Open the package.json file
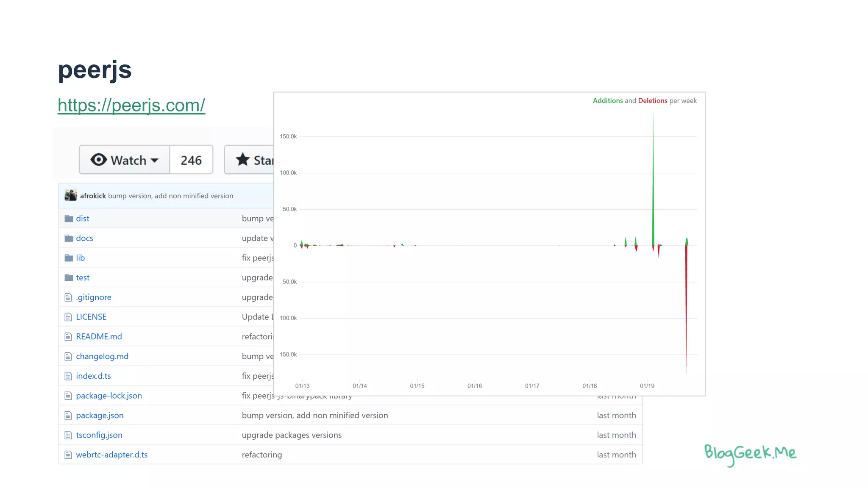This screenshot has width=868, height=488. 100,415
